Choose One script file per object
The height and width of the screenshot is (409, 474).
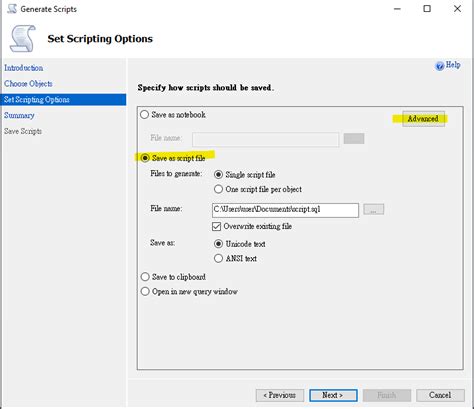click(x=218, y=189)
